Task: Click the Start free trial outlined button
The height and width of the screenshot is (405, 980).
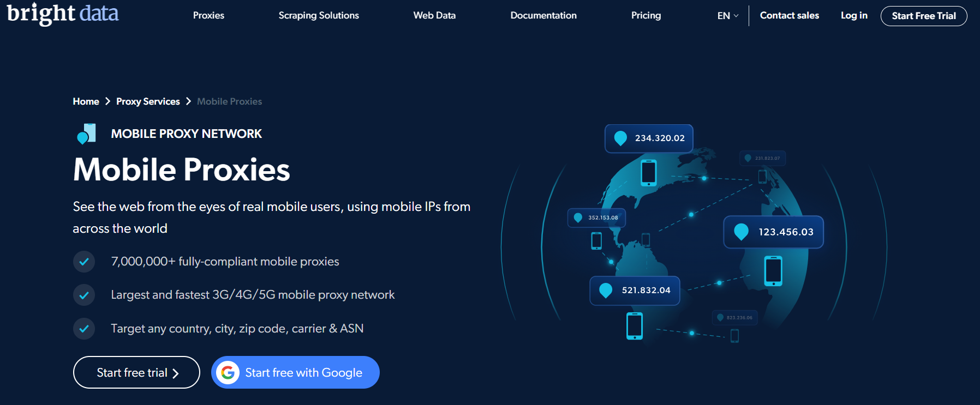Action: coord(136,372)
